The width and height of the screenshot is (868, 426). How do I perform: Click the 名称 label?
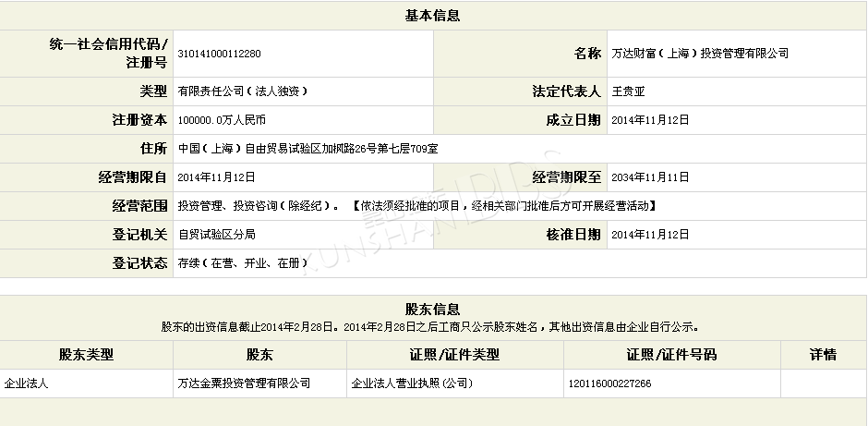pos(587,54)
